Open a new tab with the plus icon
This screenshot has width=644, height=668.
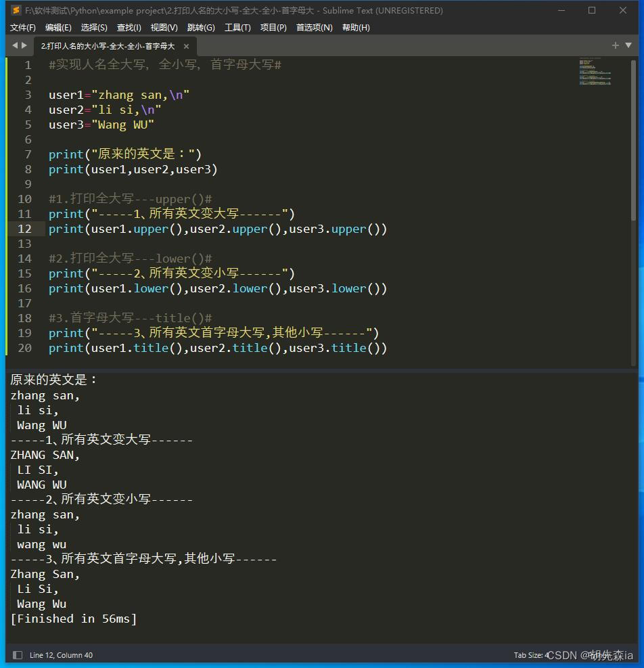[x=614, y=45]
